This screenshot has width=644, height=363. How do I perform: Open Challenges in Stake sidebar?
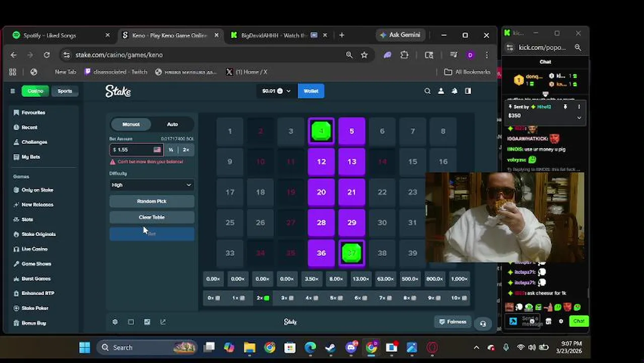(x=34, y=142)
